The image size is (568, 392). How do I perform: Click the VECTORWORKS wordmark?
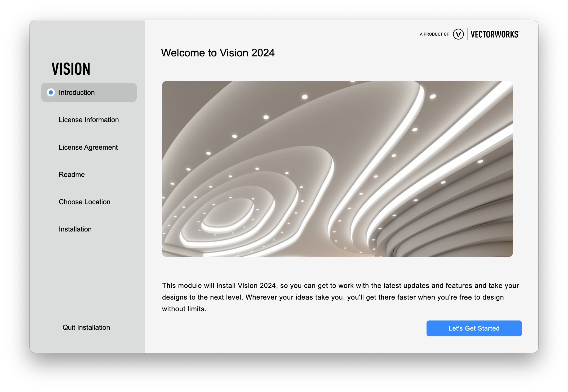click(495, 34)
